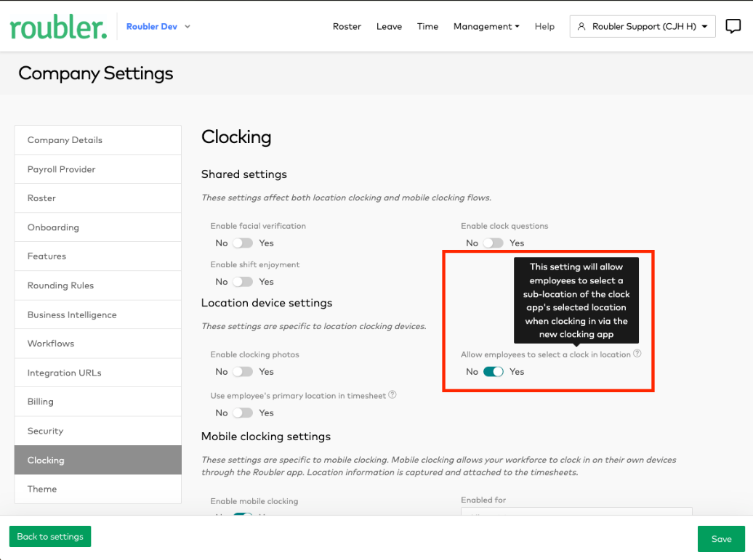Viewport: 753px width, 560px height.
Task: Open the Time navigation item
Action: click(427, 26)
